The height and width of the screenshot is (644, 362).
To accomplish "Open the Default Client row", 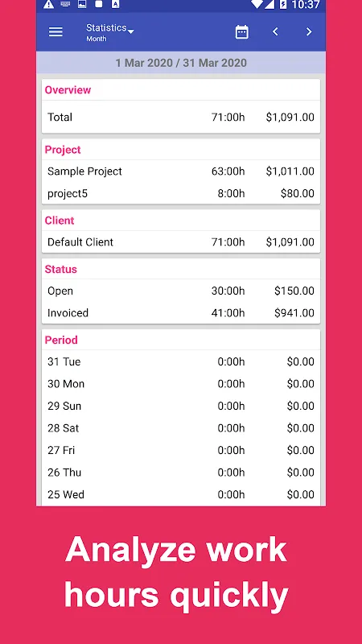I will tap(181, 242).
